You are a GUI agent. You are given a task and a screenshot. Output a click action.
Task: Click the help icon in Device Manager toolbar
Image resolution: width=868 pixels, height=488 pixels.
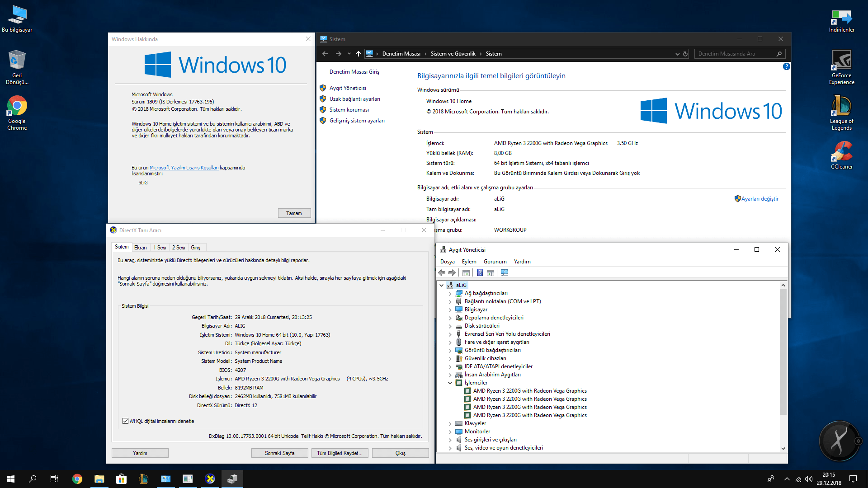480,273
